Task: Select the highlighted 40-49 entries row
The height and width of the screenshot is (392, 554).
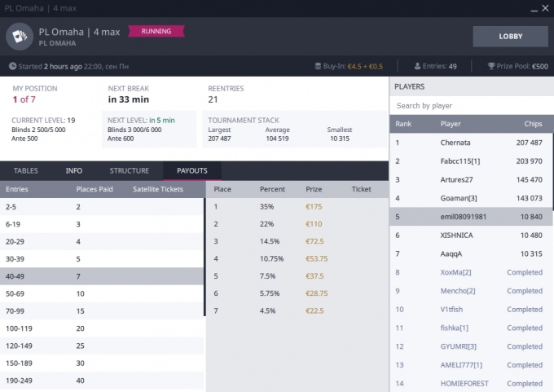Action: tap(102, 276)
